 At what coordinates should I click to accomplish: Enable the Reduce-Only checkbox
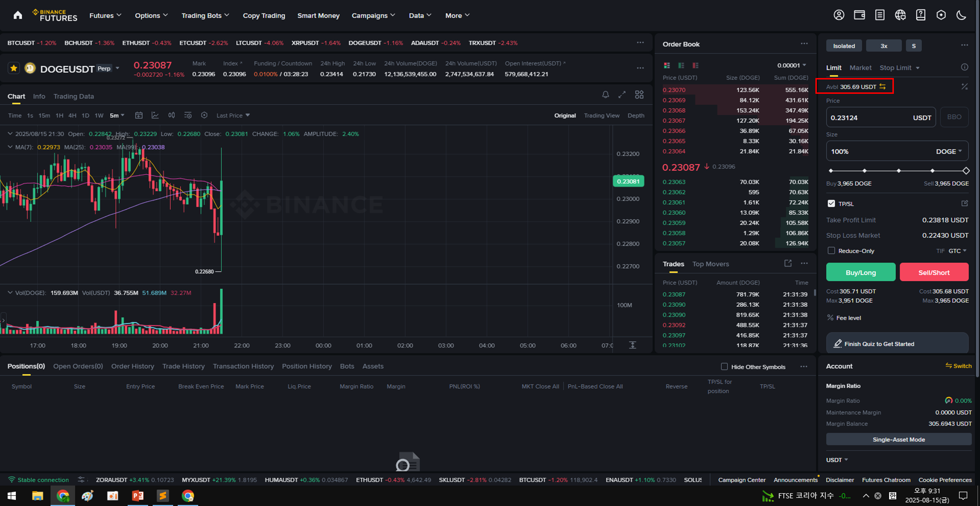(831, 251)
